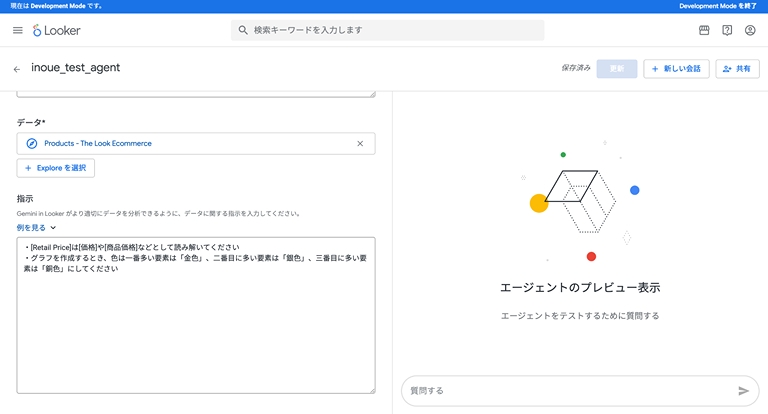Click the 共有 share button
Image resolution: width=768 pixels, height=414 pixels.
point(737,69)
